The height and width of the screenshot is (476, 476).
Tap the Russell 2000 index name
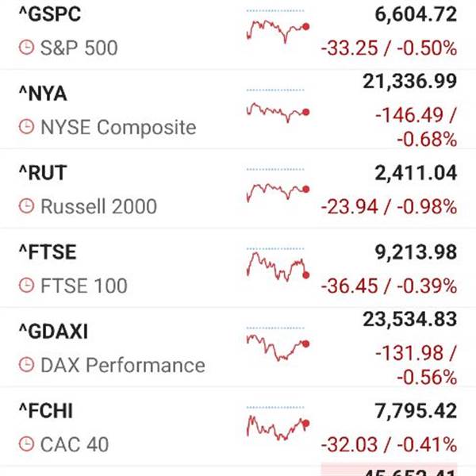click(x=98, y=207)
